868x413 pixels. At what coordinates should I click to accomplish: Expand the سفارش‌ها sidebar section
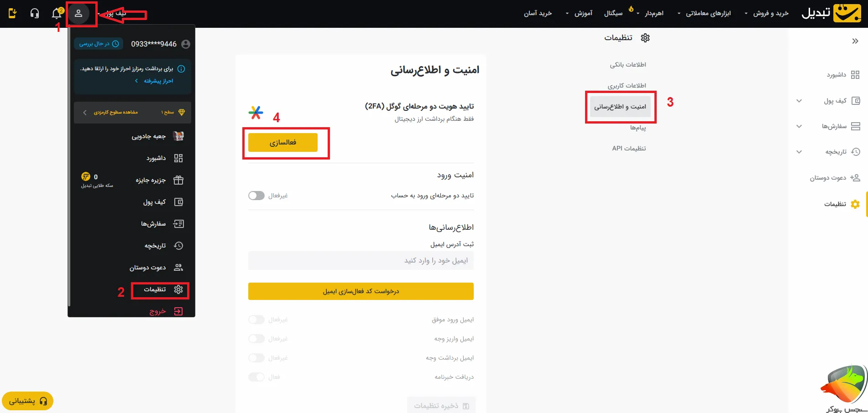799,126
